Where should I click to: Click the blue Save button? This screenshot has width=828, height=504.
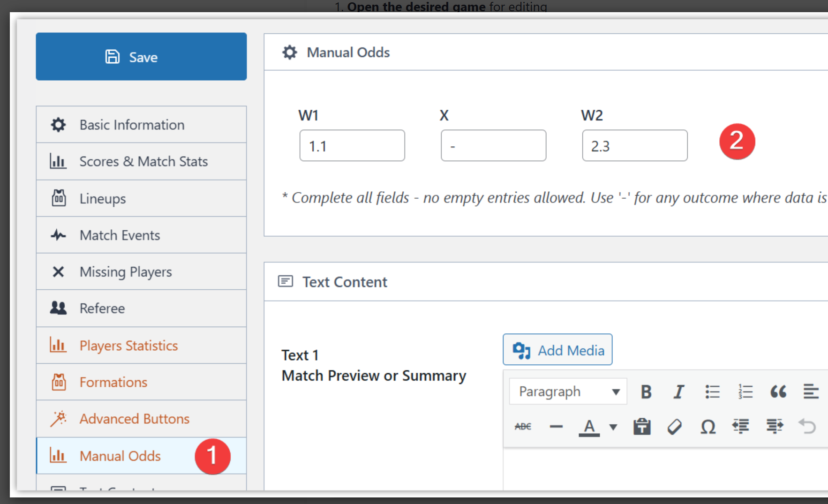[141, 57]
